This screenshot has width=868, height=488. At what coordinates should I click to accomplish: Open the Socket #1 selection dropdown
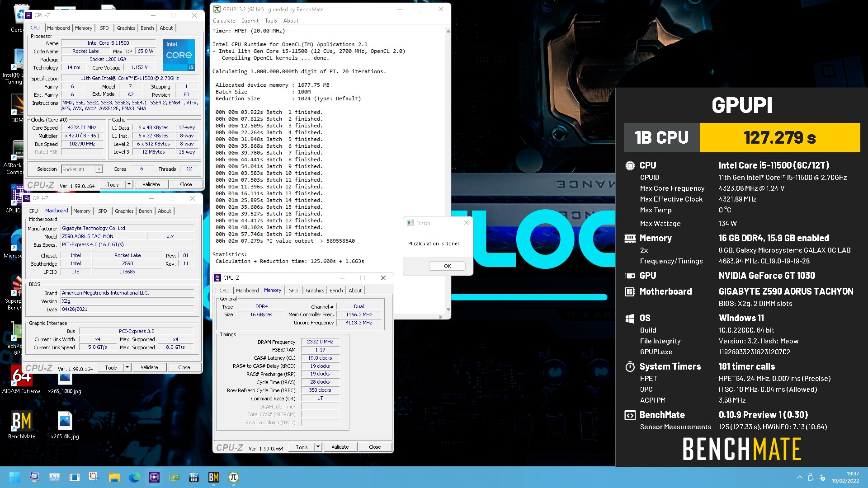pos(82,169)
